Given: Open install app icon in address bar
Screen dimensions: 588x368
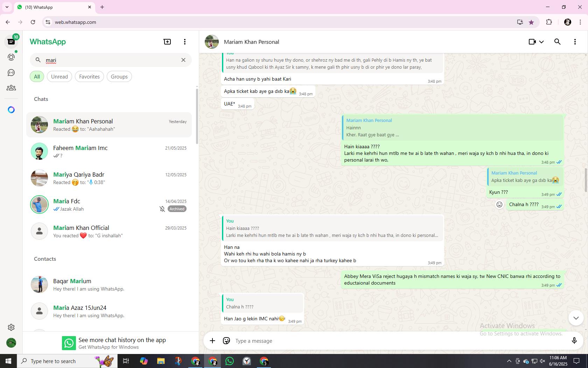Looking at the screenshot, I should click(520, 22).
